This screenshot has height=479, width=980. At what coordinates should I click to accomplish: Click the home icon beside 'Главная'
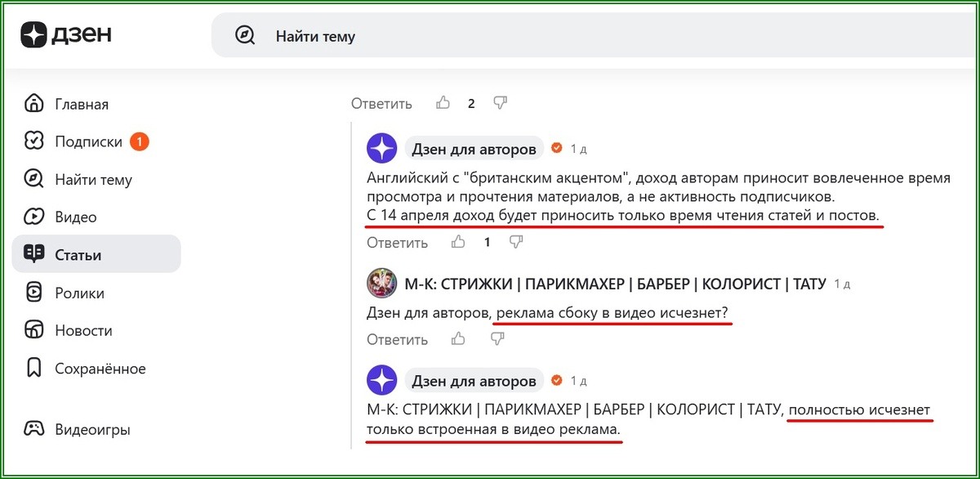click(33, 104)
